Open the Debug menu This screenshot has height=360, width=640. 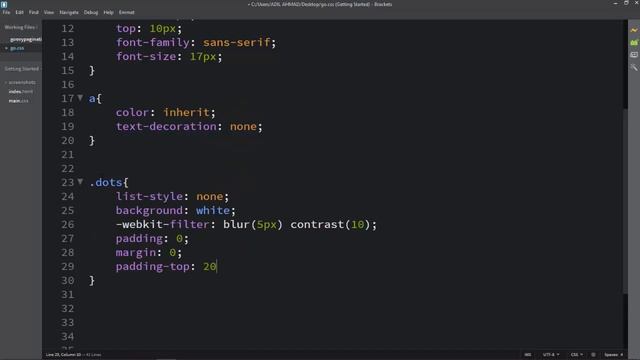click(91, 12)
